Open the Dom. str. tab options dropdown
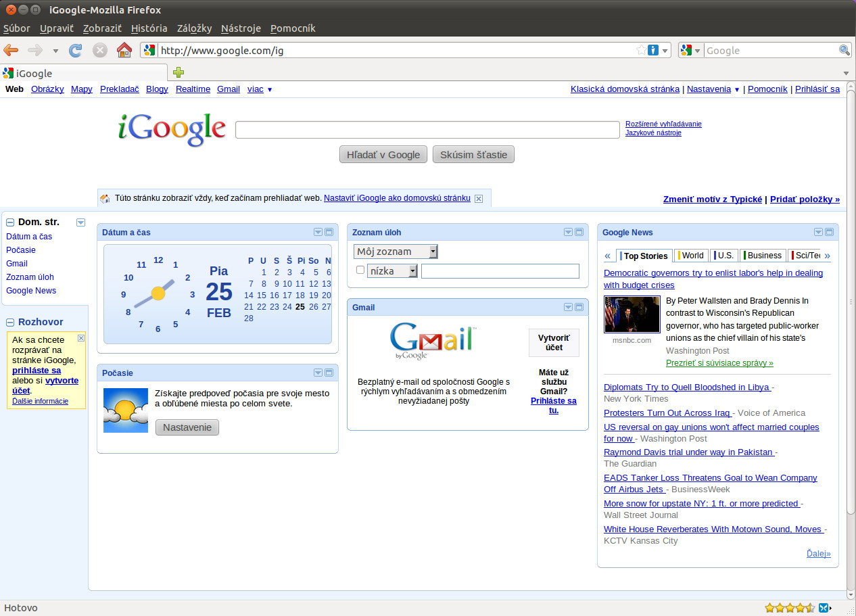 [x=80, y=222]
